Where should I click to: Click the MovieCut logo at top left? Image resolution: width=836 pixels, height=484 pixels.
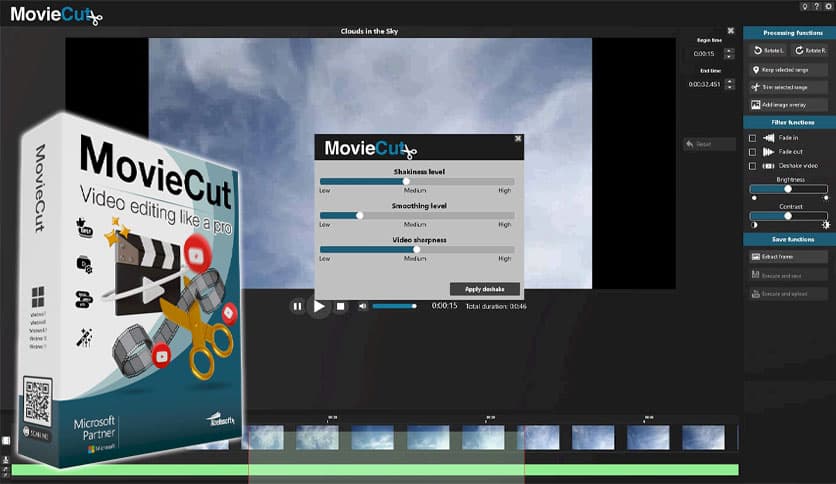(56, 15)
